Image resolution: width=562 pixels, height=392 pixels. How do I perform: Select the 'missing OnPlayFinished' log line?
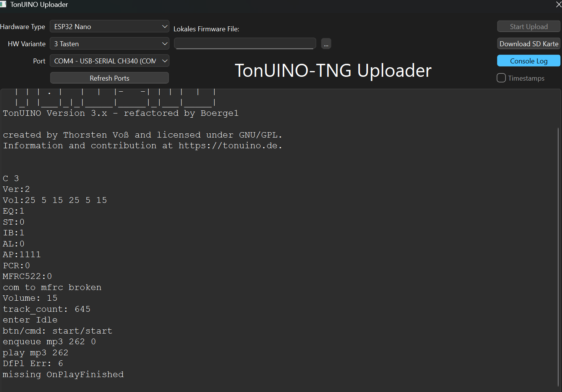63,374
